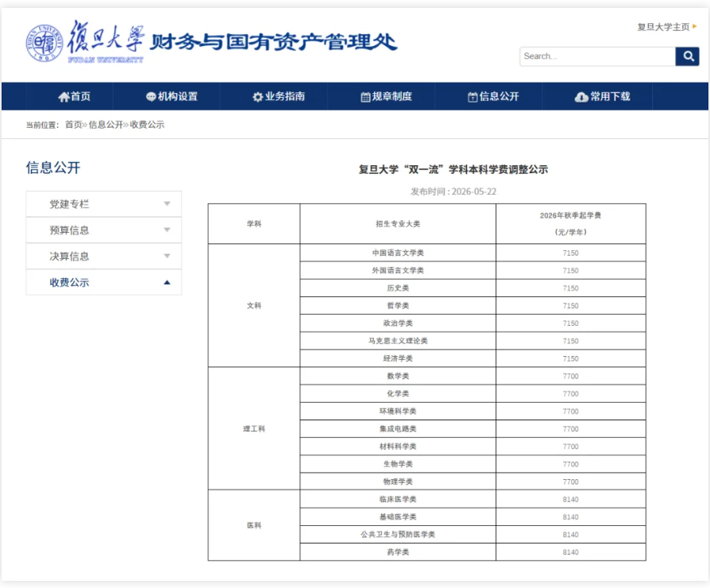Open the 机构设置 navigation menu
The width and height of the screenshot is (710, 588).
click(172, 96)
